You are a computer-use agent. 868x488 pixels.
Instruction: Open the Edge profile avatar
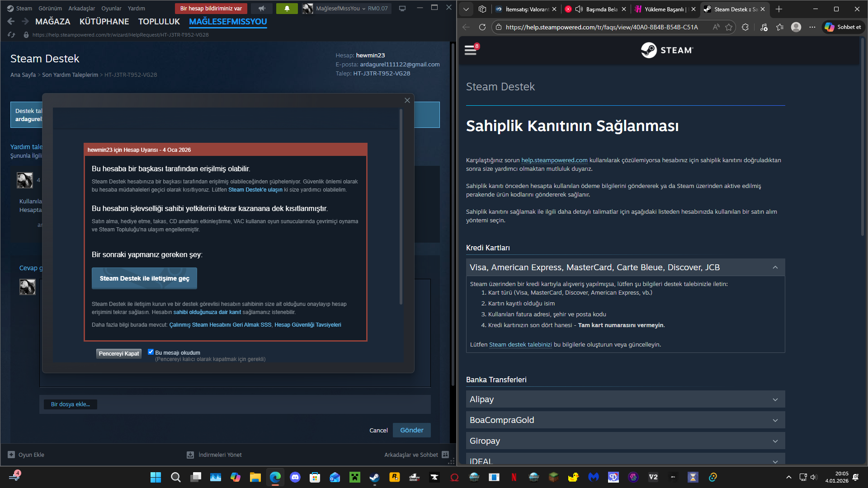click(796, 27)
